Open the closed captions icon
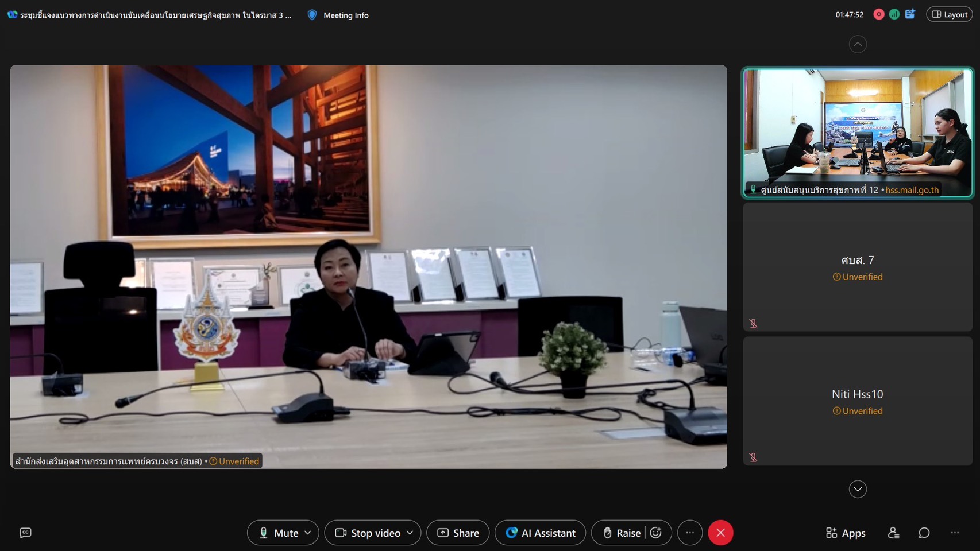The height and width of the screenshot is (551, 980). 25,533
